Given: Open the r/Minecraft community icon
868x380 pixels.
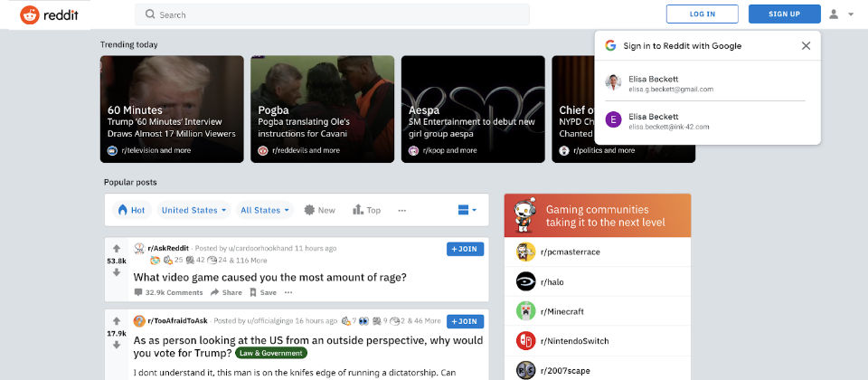Looking at the screenshot, I should tap(525, 311).
